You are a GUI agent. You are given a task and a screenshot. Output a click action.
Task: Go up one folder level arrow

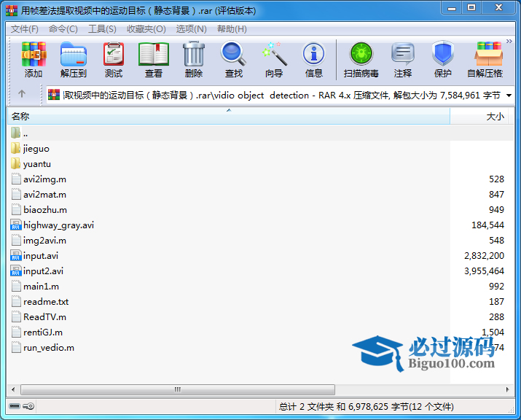point(22,94)
